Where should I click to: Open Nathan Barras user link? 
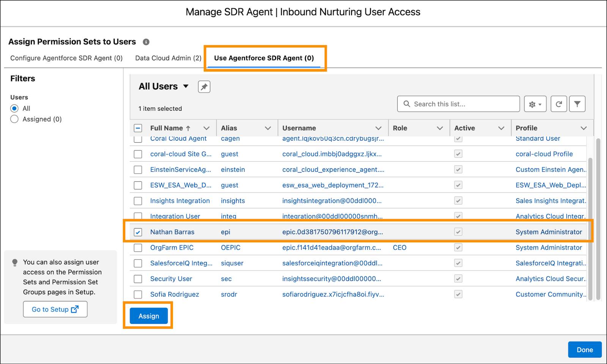click(172, 232)
